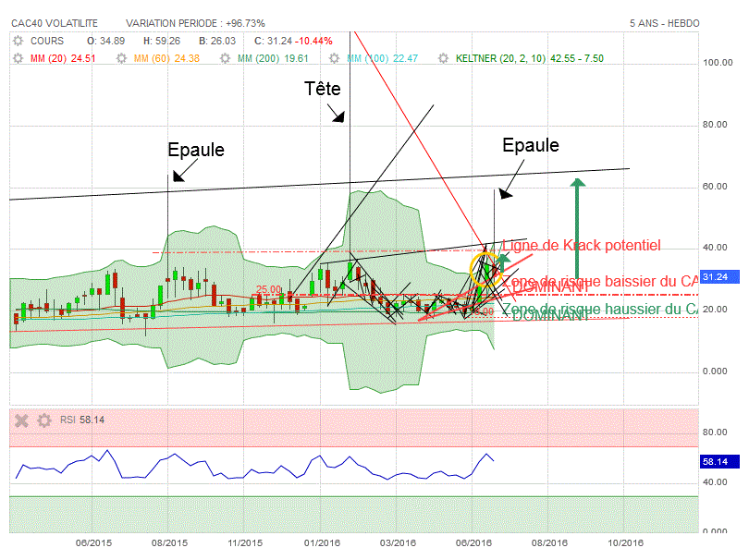This screenshot has width=749, height=560.
Task: Select the MM (100) 22.47 indicator label
Action: click(382, 58)
